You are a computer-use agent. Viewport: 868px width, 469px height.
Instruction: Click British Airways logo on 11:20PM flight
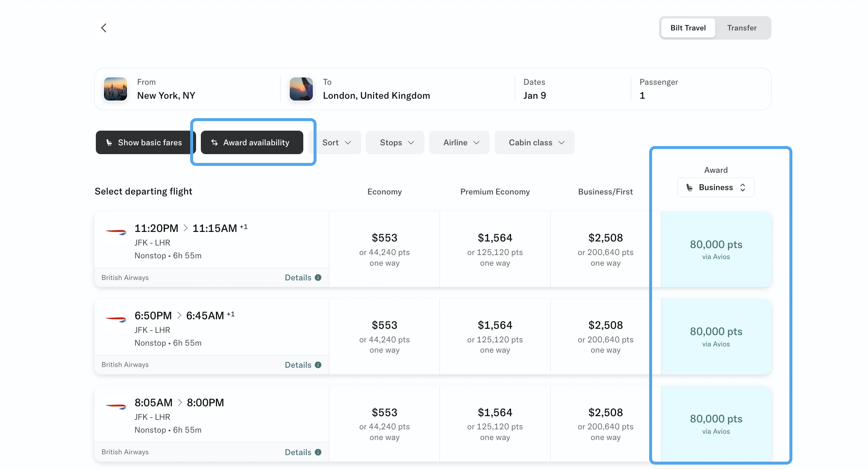[116, 232]
